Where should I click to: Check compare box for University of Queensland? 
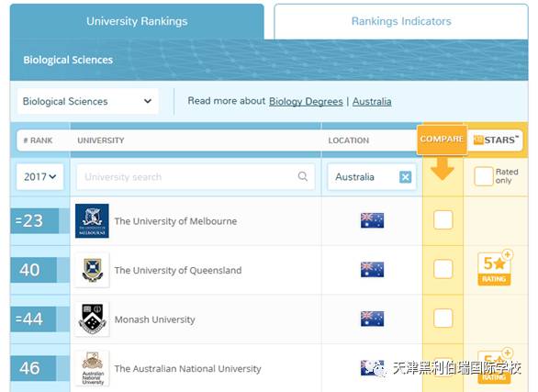[x=443, y=269]
